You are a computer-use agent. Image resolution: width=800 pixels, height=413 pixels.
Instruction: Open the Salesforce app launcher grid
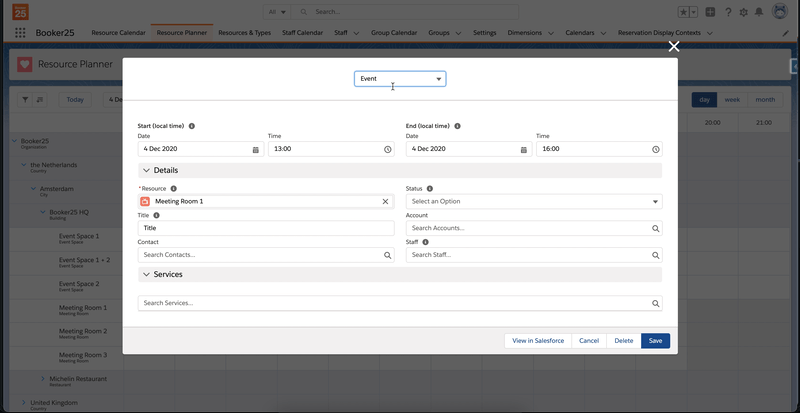click(x=20, y=33)
